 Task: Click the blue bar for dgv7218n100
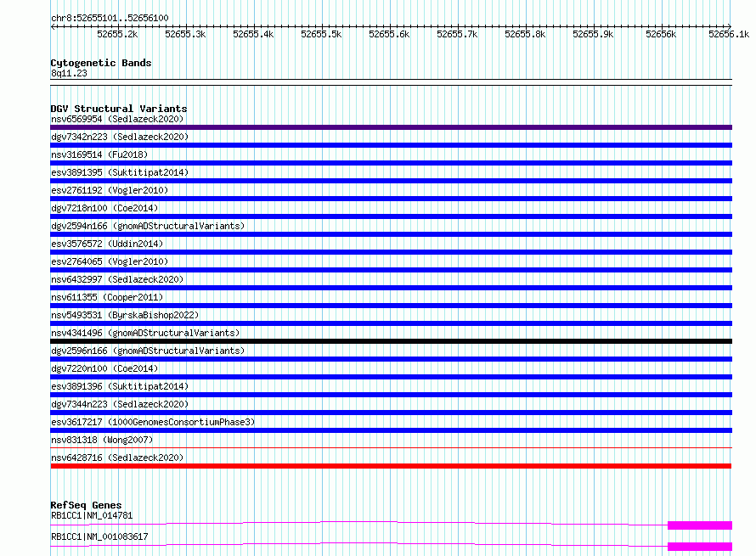coord(391,216)
